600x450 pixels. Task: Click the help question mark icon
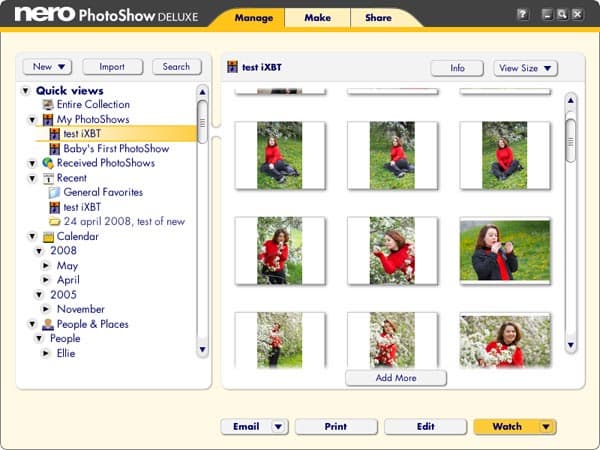522,15
